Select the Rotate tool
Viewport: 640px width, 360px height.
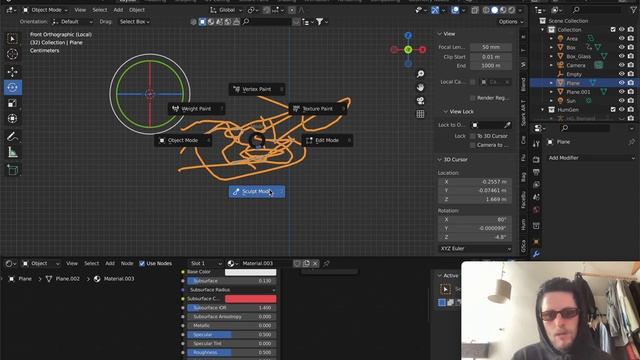tap(13, 87)
